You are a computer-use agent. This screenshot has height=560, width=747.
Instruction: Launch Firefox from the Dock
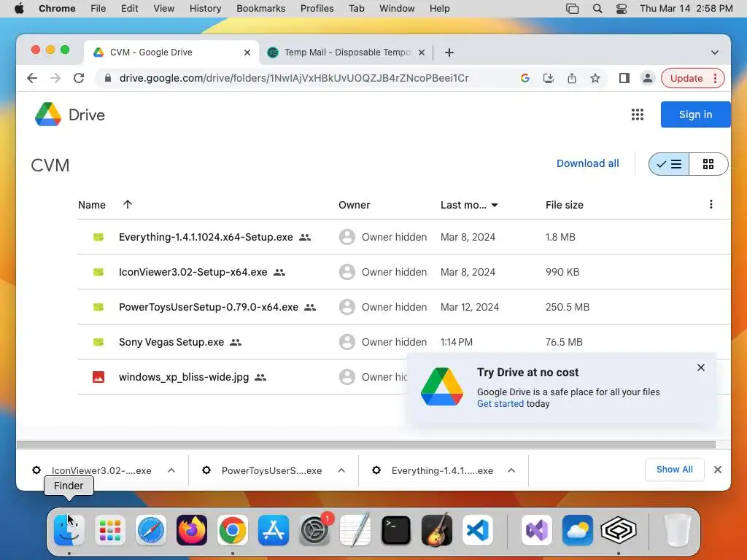[192, 529]
